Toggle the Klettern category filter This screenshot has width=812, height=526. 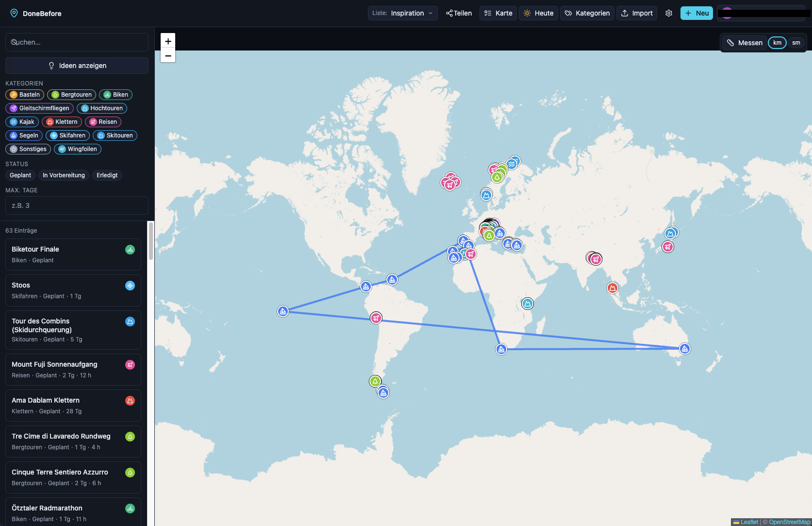coord(62,122)
